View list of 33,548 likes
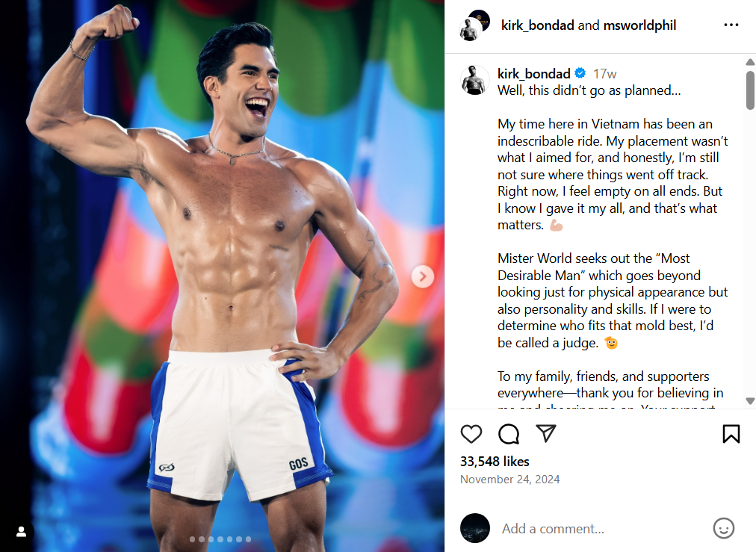Viewport: 756px width, 552px height. [x=495, y=462]
